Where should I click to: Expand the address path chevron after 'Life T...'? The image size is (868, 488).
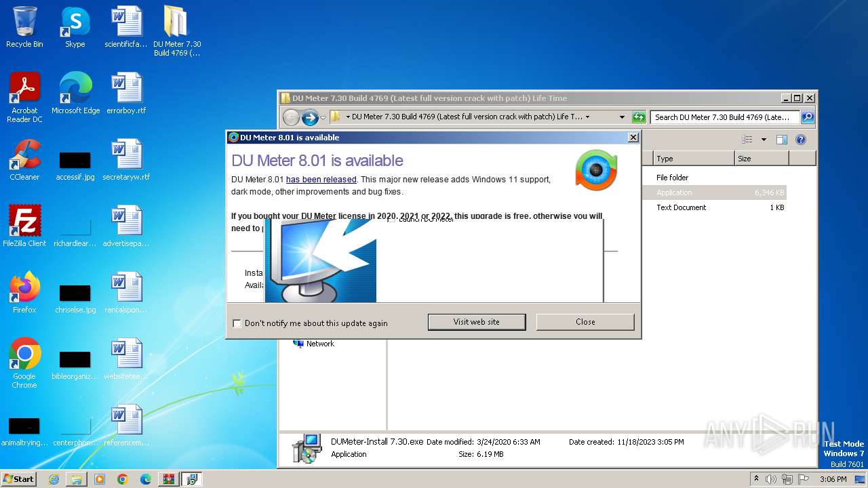(587, 117)
